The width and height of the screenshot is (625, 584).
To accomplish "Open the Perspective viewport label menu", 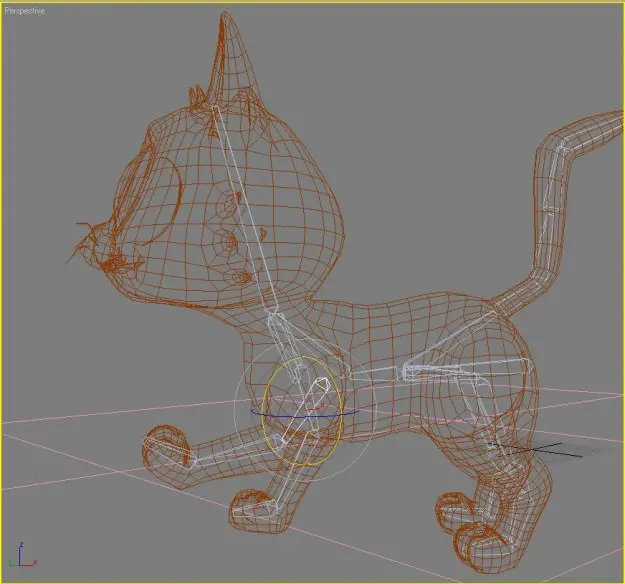I will tap(24, 12).
